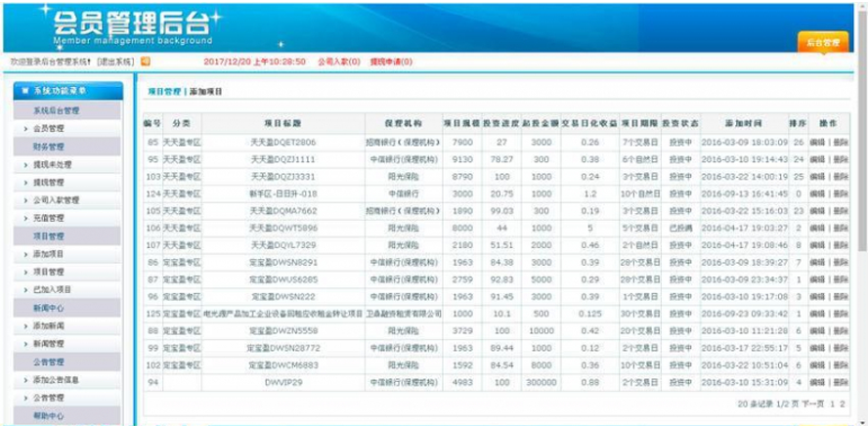The width and height of the screenshot is (868, 426).
Task: Click the 300000 minimum amount cell
Action: coord(541,382)
